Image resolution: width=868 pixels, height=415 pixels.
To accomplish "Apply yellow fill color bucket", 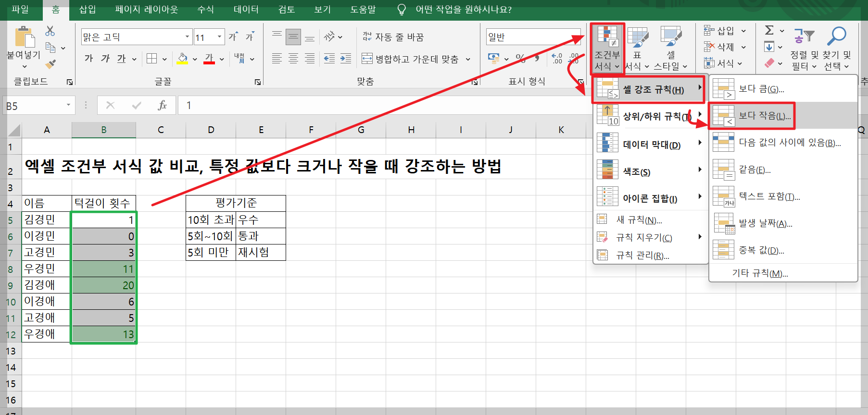I will (x=182, y=59).
